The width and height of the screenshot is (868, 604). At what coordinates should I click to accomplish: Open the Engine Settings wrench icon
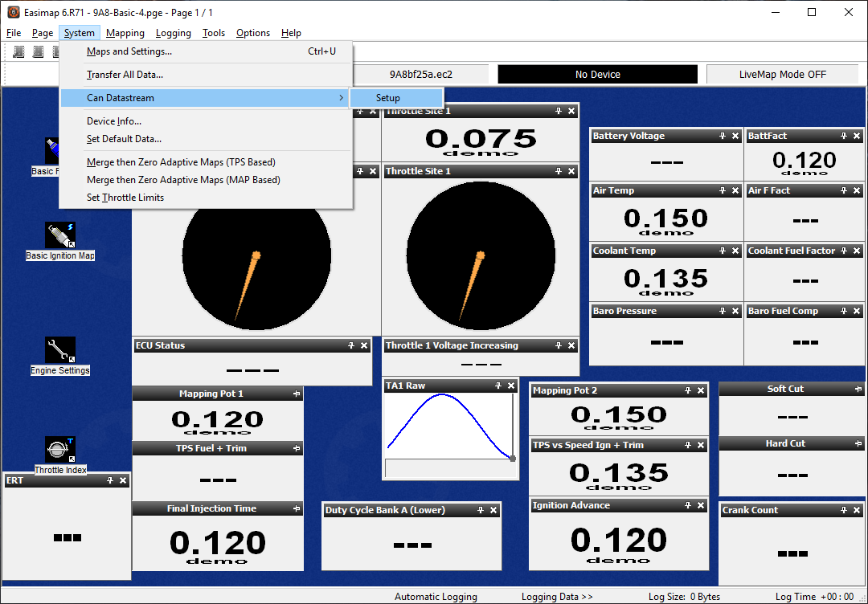(x=60, y=350)
